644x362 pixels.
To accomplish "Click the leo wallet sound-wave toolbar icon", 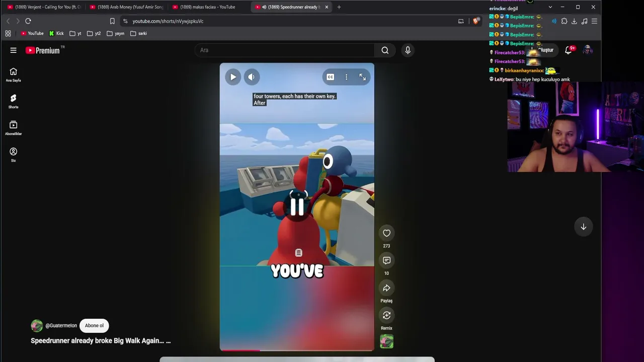I will point(554,21).
